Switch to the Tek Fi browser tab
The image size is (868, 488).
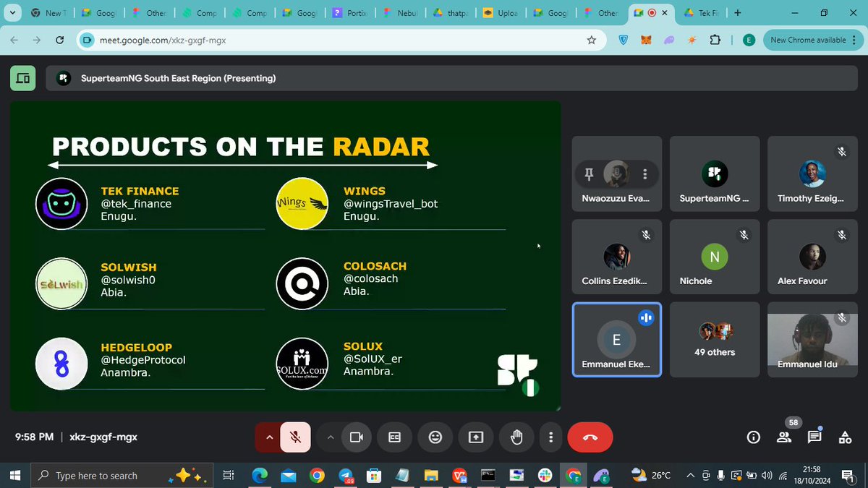point(703,13)
